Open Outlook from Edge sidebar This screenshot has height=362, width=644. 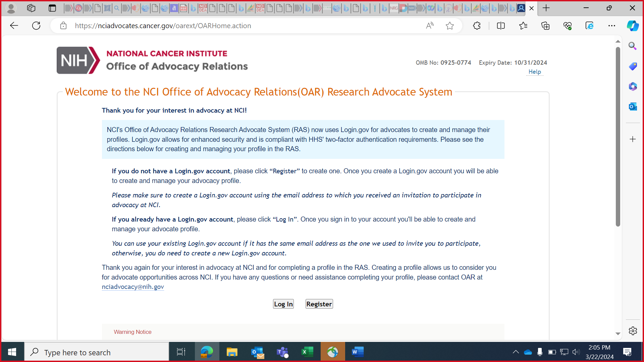pyautogui.click(x=633, y=107)
